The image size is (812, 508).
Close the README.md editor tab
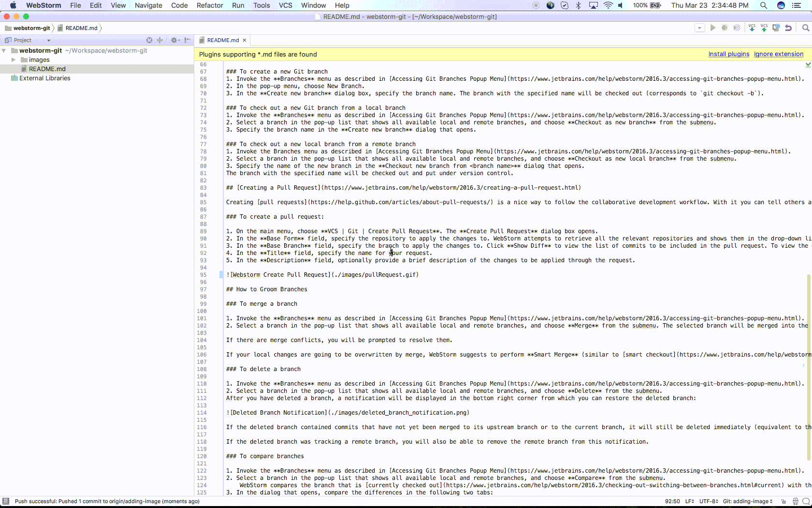pos(245,40)
